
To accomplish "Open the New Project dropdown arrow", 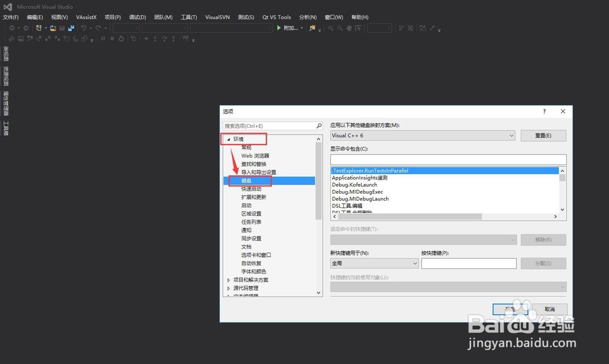I will [x=46, y=28].
